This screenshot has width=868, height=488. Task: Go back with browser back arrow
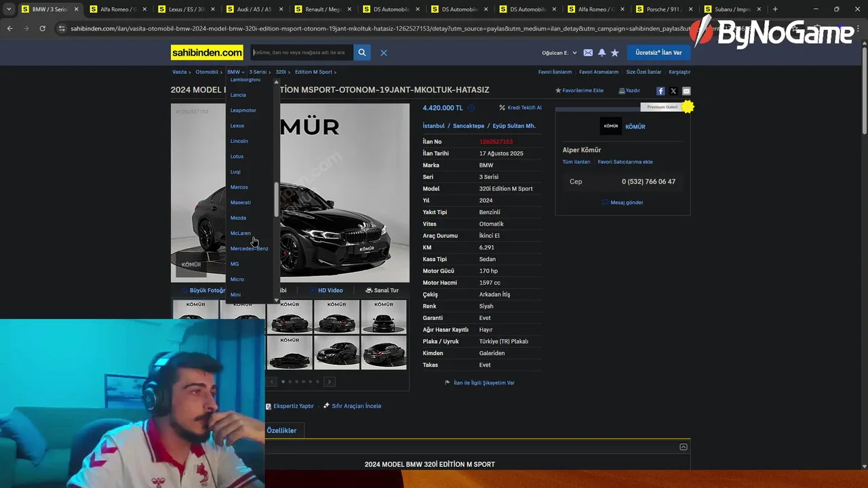[9, 28]
